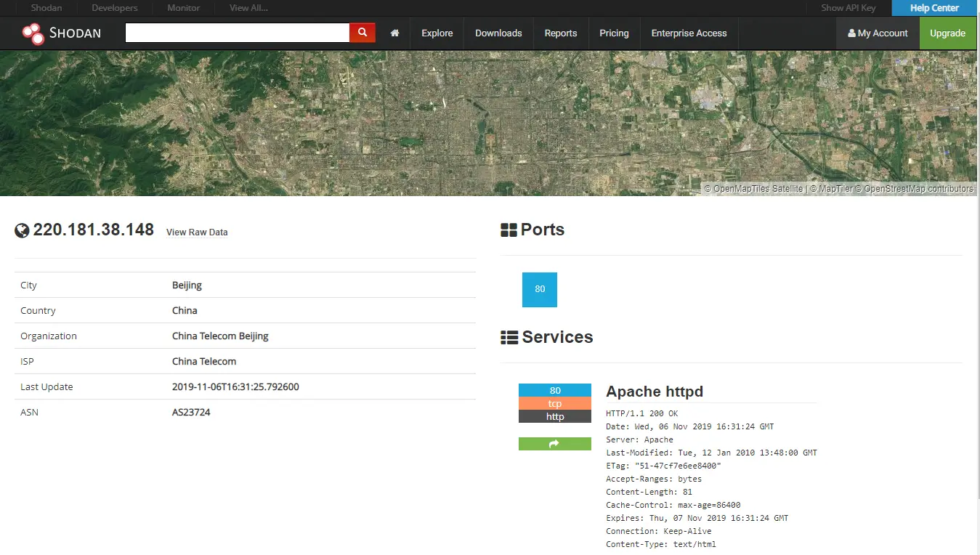
Task: Select the Monitor top bar link
Action: pyautogui.click(x=184, y=8)
